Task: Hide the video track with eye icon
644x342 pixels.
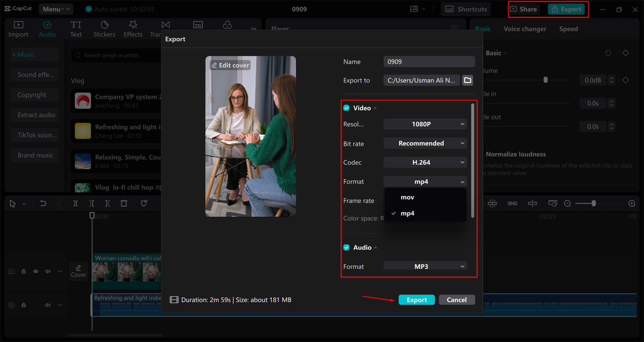Action: point(36,271)
